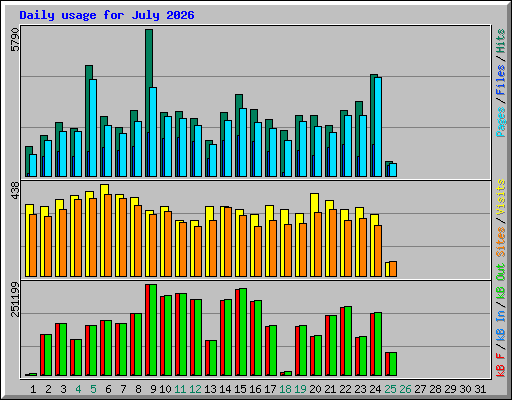Click day 18 on the date axis
The height and width of the screenshot is (400, 512).
285,389
